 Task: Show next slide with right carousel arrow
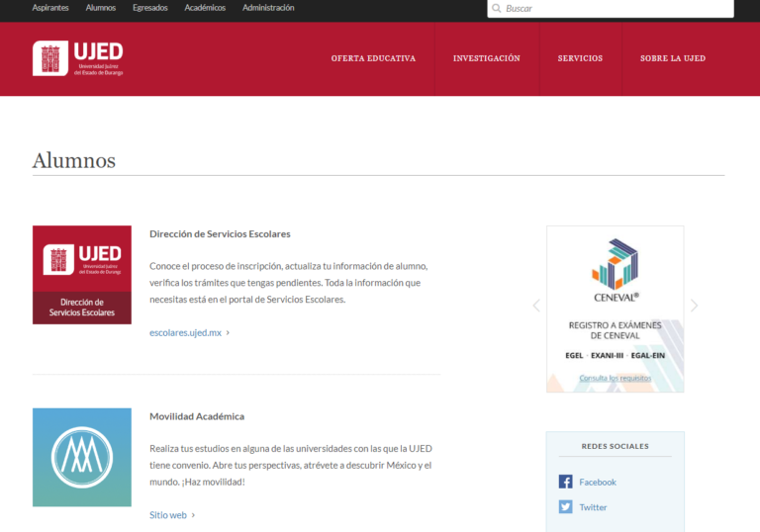tap(694, 306)
